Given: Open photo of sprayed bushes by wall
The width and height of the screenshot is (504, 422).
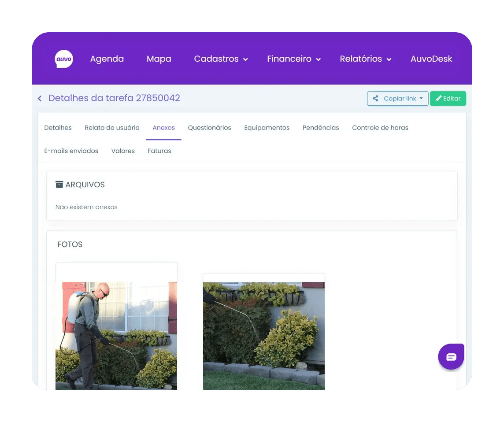Looking at the screenshot, I should (x=263, y=336).
